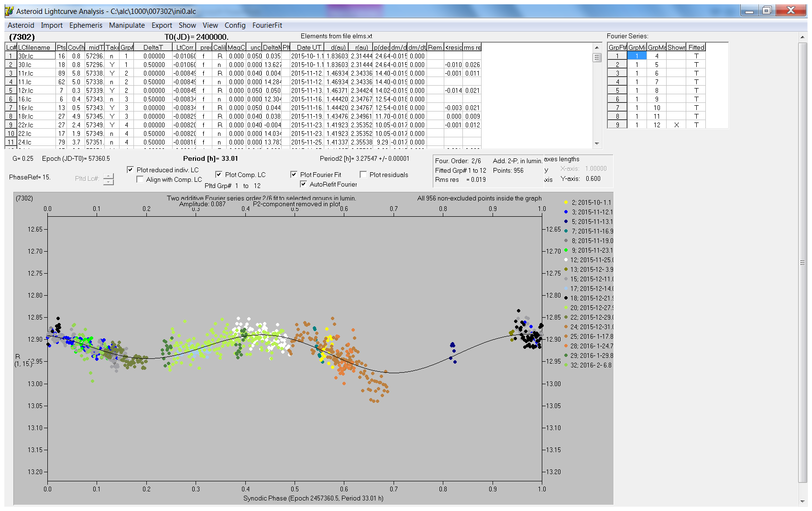The image size is (812, 511).
Task: Click Pltd Lc# stepper up arrow
Action: tap(109, 176)
